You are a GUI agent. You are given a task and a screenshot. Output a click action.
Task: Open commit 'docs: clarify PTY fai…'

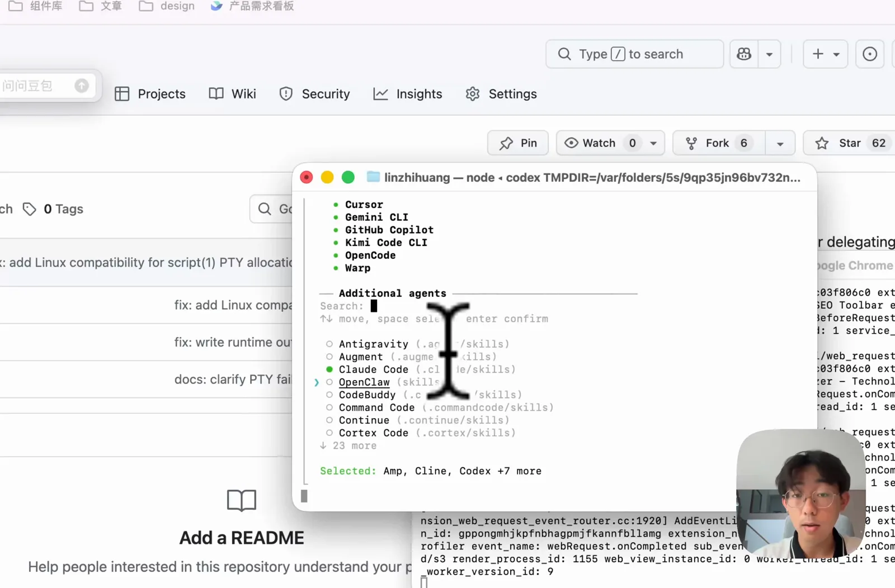pyautogui.click(x=233, y=380)
